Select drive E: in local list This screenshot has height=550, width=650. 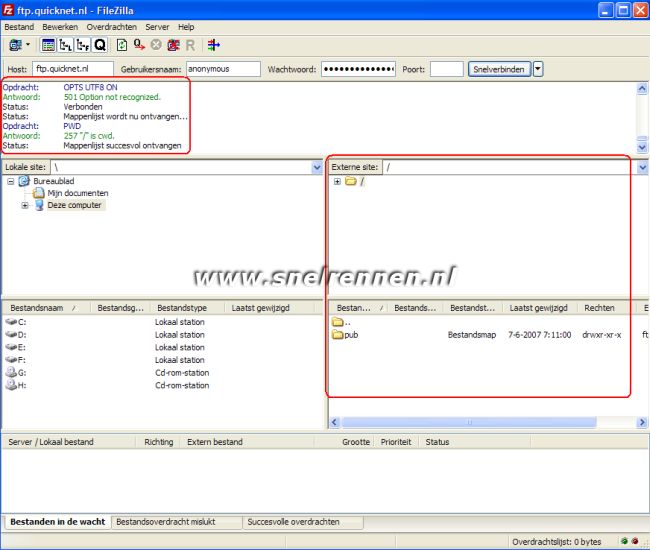16,347
